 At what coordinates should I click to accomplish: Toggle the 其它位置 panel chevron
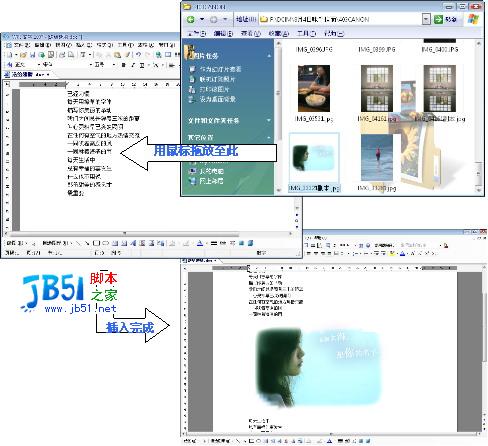269,137
